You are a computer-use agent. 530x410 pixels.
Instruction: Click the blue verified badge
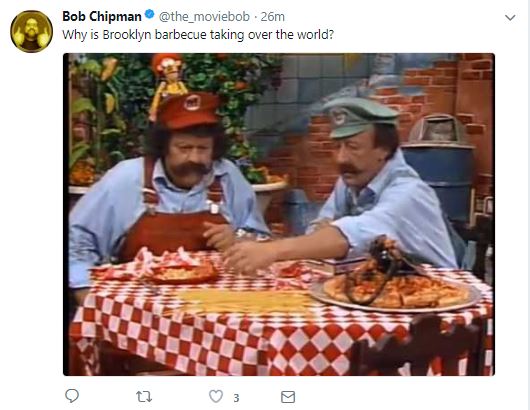(x=150, y=15)
